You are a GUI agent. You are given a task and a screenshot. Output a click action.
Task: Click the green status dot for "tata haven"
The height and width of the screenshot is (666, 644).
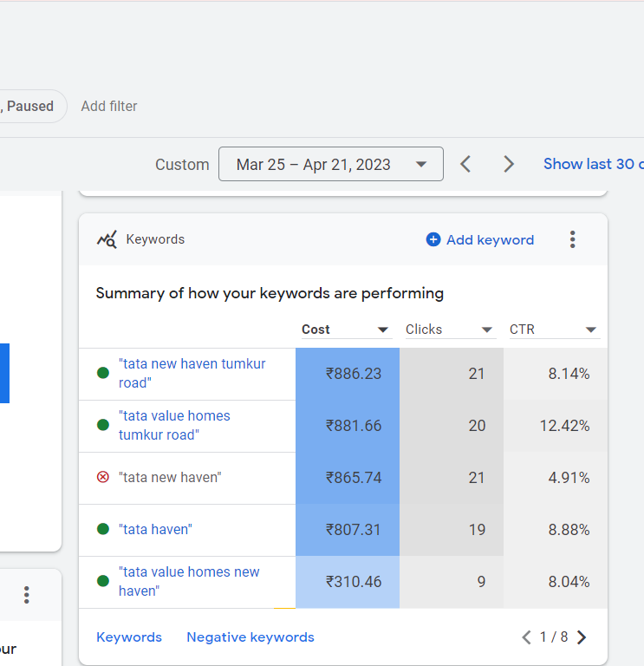103,529
